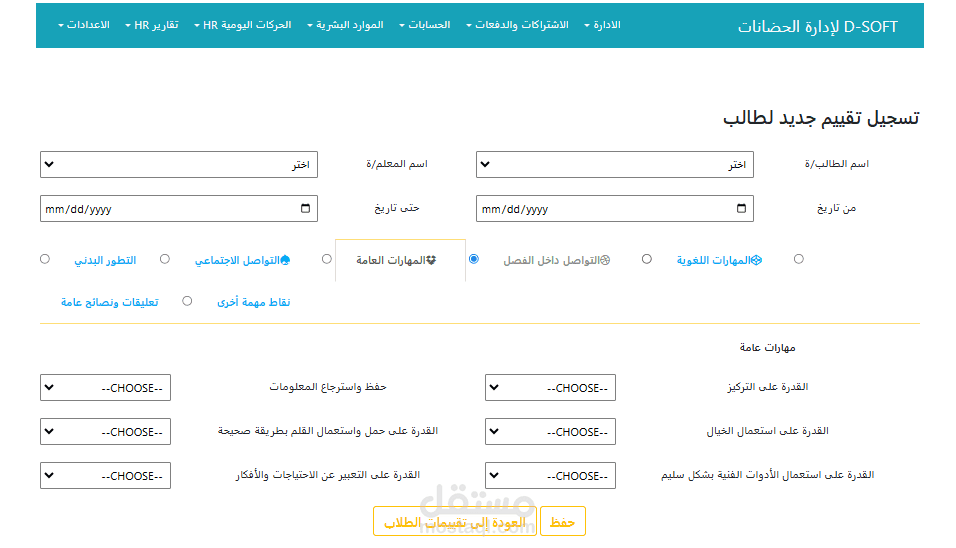Open calendar picker in من تاريخ field
Viewport: 956px width, 548px height.
[741, 208]
